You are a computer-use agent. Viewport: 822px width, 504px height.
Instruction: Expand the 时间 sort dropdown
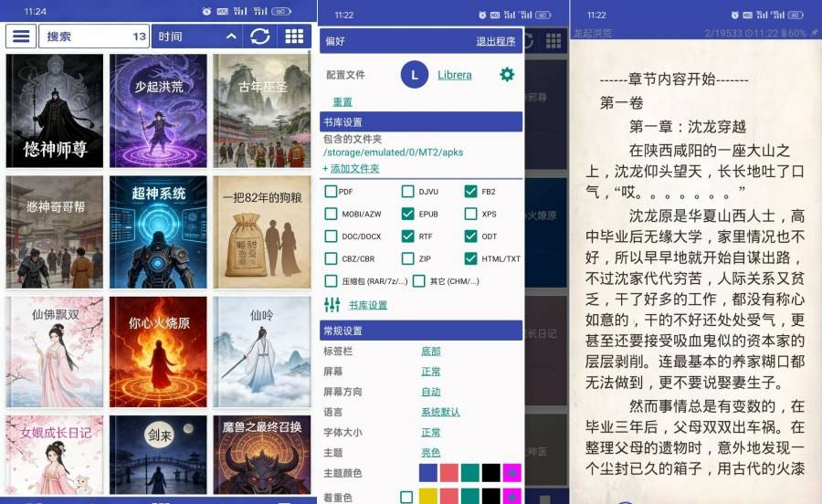pyautogui.click(x=196, y=37)
